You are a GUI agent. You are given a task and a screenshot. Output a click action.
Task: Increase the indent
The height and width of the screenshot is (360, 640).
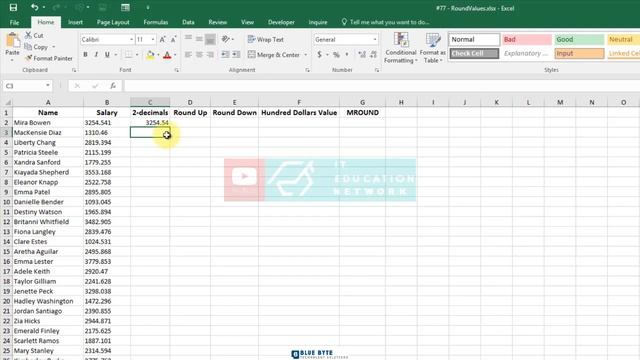pyautogui.click(x=236, y=55)
